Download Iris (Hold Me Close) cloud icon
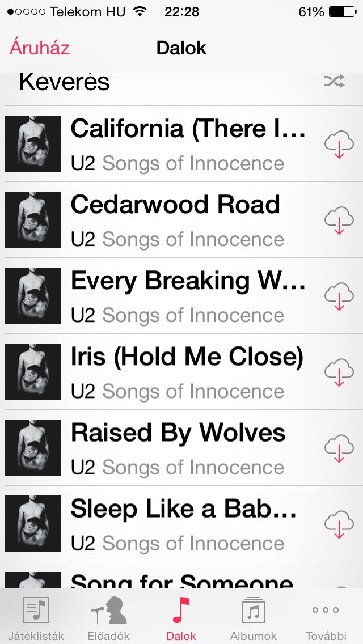The width and height of the screenshot is (363, 644). 339,372
